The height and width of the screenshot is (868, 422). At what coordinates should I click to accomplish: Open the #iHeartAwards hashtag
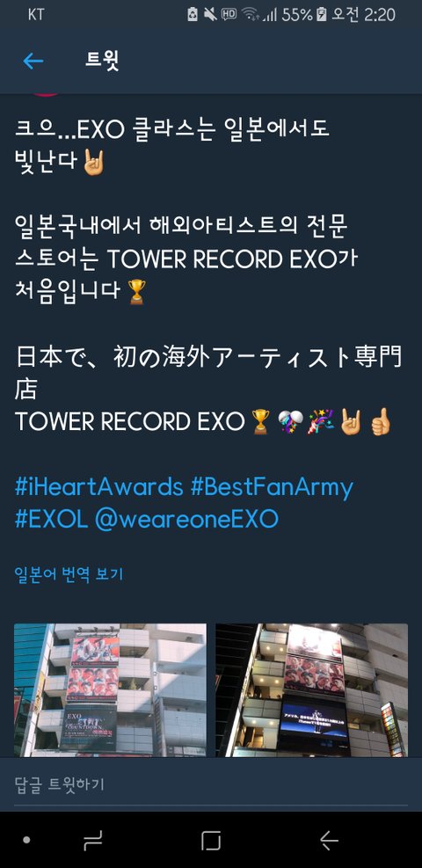98,487
